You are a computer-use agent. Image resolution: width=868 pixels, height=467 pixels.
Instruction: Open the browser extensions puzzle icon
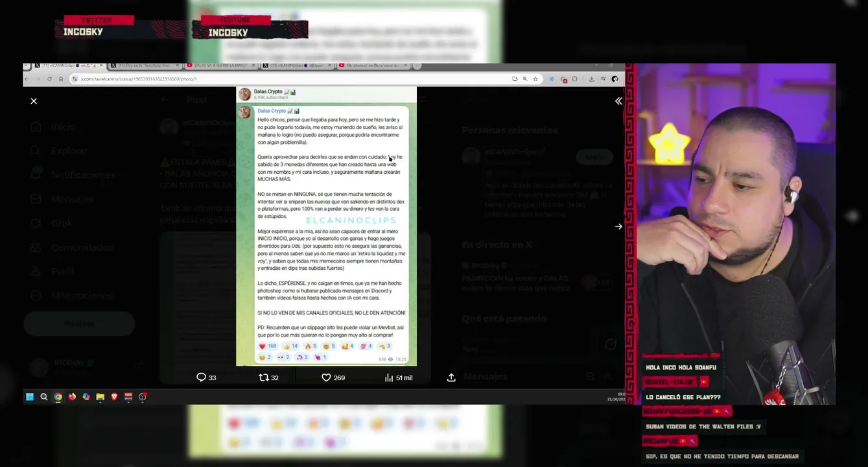tap(575, 78)
